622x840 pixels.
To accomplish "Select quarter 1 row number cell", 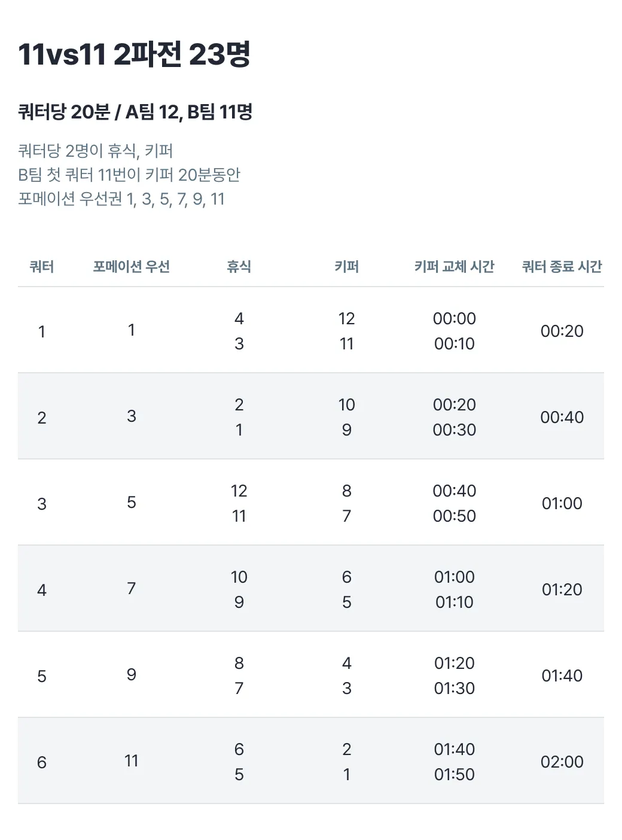I will pyautogui.click(x=42, y=331).
